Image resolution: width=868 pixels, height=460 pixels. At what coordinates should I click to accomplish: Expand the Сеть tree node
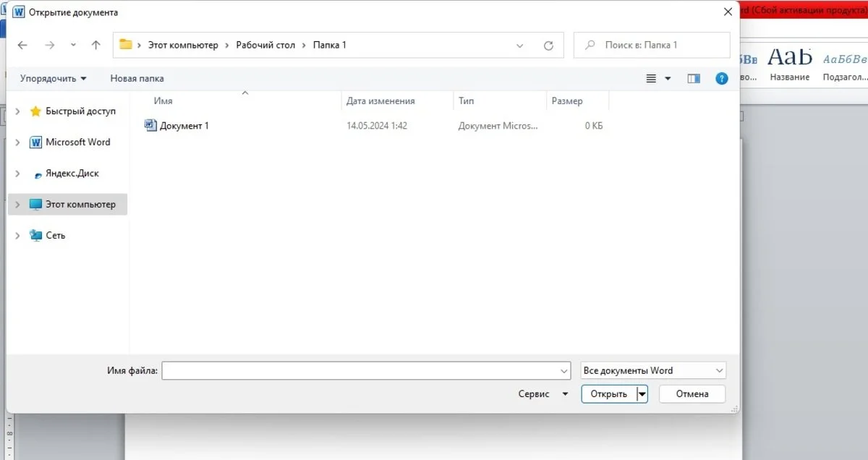(18, 236)
